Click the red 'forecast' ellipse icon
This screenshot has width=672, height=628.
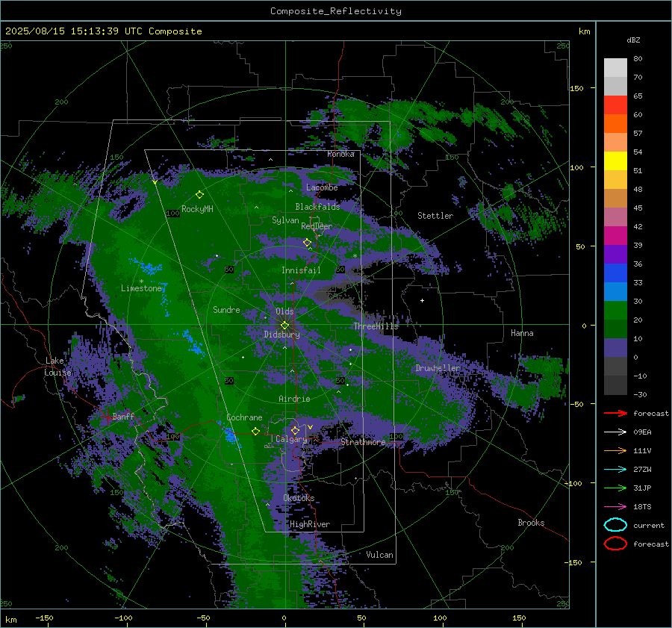[615, 544]
